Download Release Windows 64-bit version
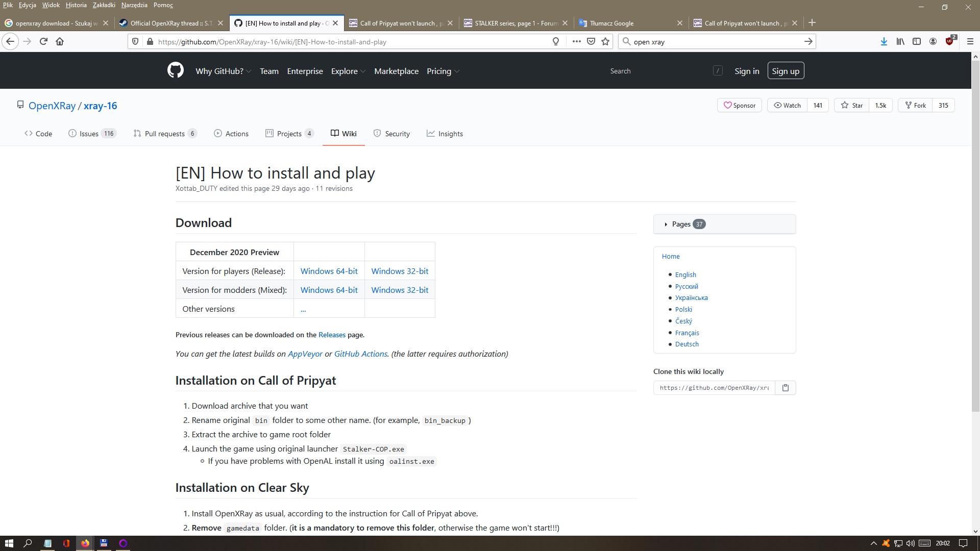980x551 pixels. (329, 271)
